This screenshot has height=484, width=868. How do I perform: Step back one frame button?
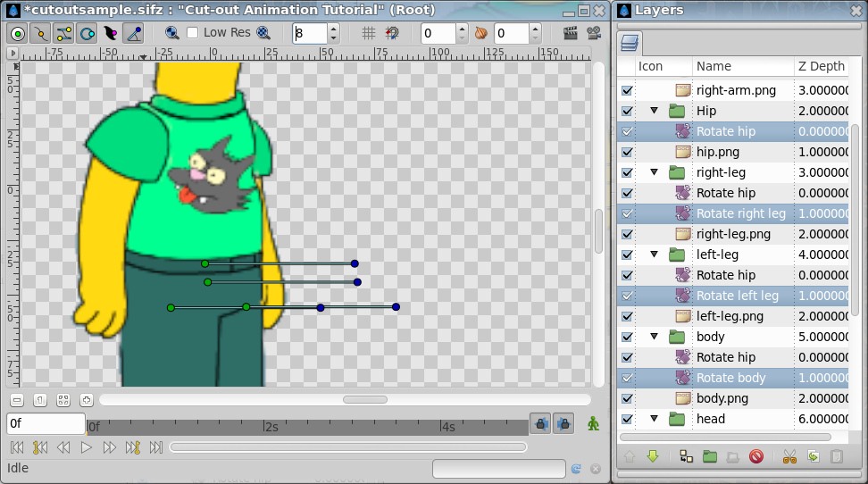point(63,447)
